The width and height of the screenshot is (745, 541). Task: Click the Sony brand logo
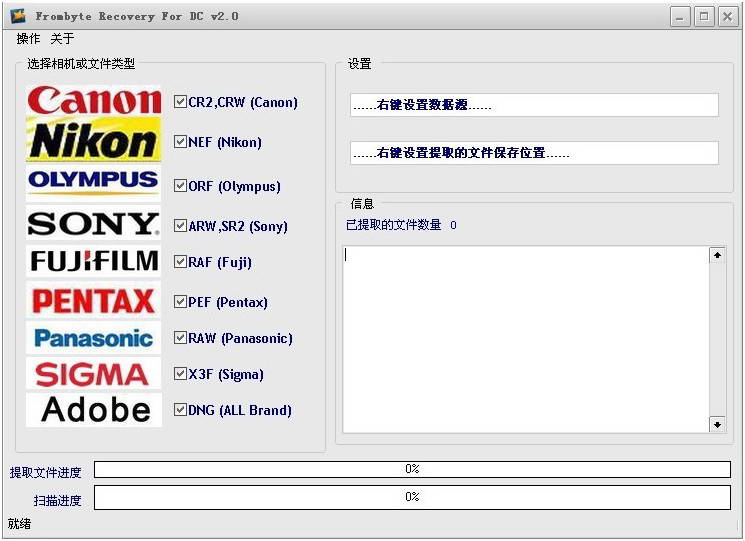(94, 223)
